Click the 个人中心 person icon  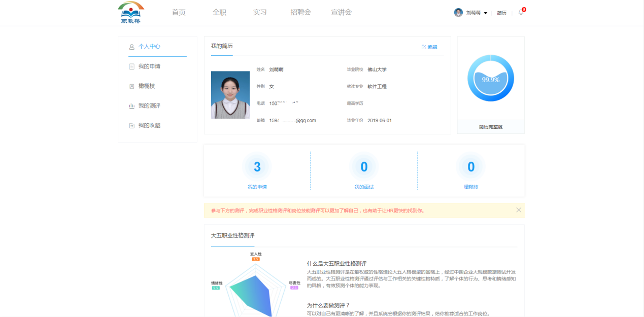pos(132,47)
